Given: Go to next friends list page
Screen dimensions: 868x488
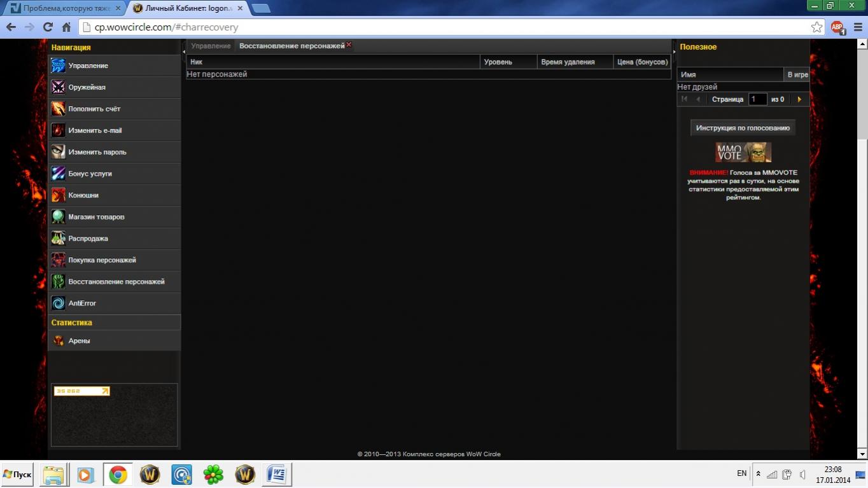Looking at the screenshot, I should tap(799, 99).
